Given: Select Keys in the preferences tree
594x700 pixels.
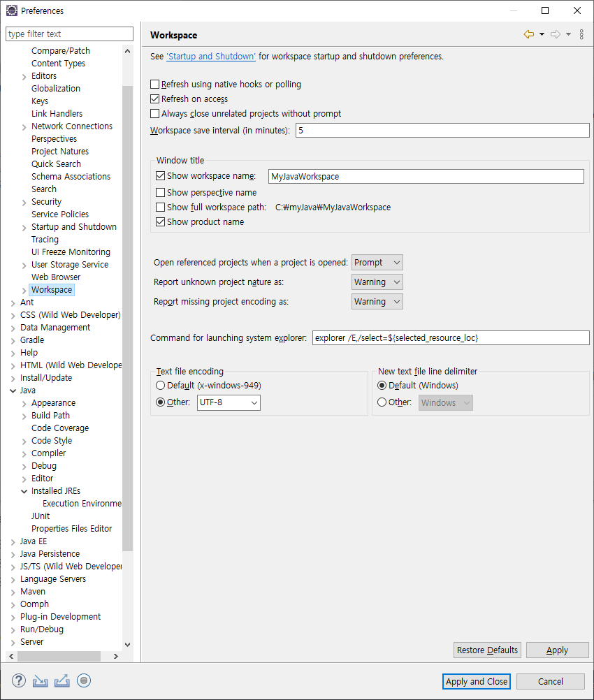Looking at the screenshot, I should 40,101.
